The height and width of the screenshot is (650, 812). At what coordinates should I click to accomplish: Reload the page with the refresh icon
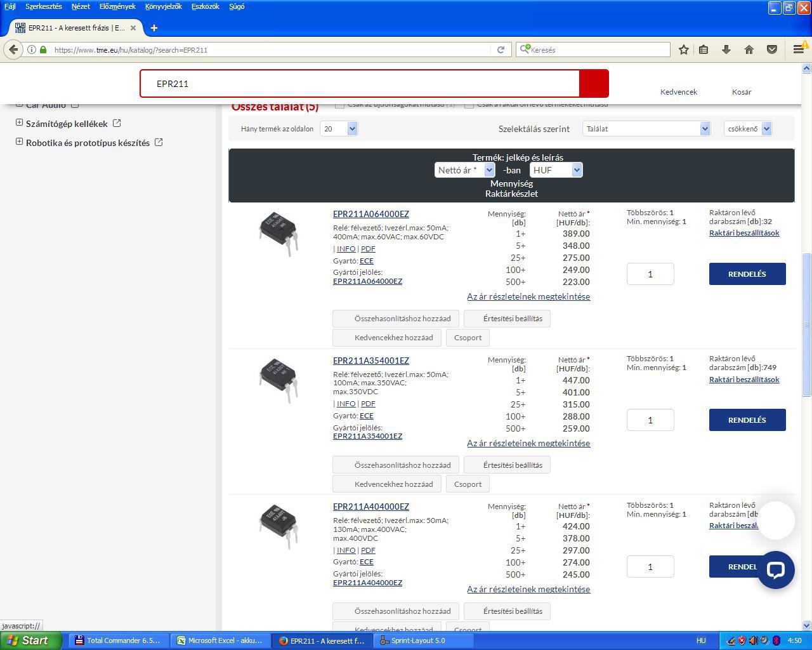coord(501,50)
